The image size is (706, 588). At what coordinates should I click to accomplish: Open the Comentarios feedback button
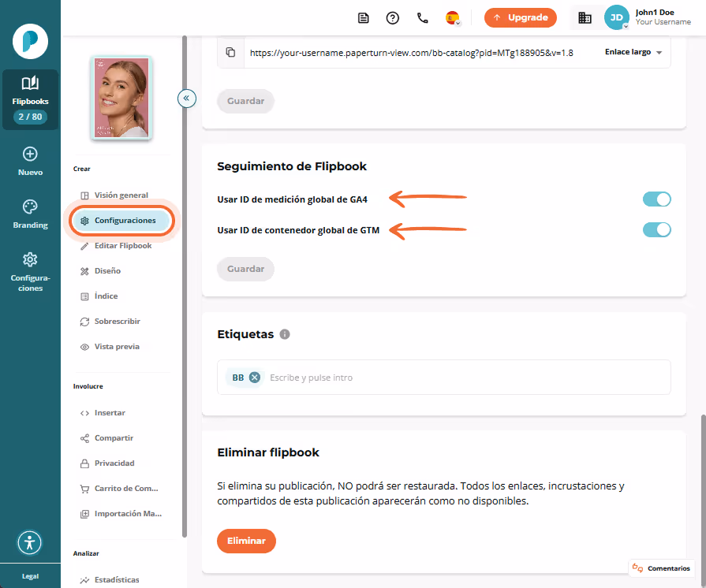(x=661, y=568)
